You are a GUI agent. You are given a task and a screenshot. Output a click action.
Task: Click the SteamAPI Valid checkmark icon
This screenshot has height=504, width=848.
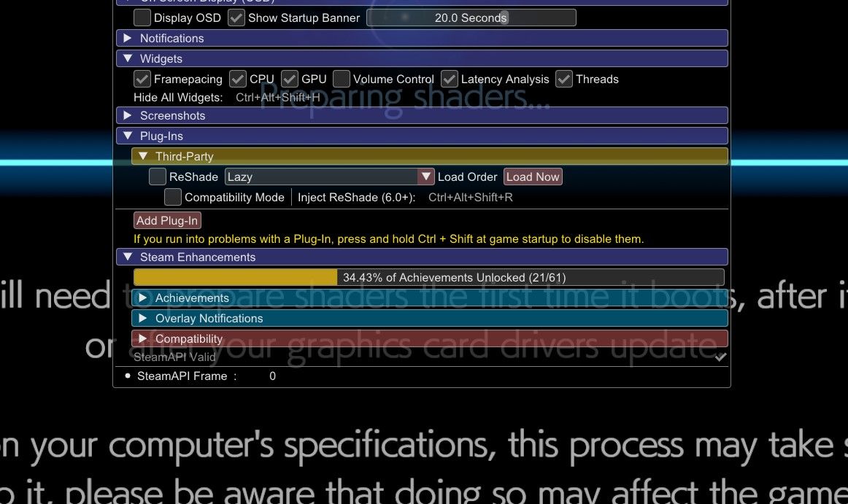[x=720, y=357]
